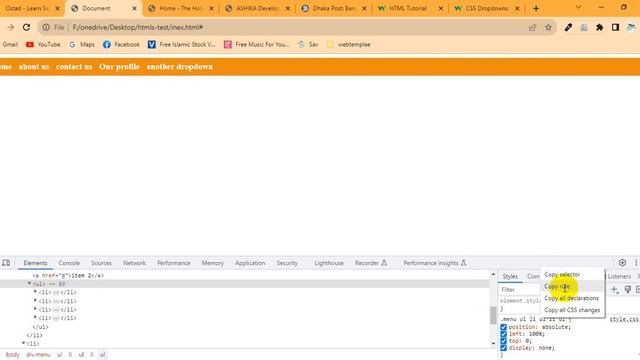Select body in the breadcrumb bar
Screen dimensions: 640x360
click(x=13, y=354)
